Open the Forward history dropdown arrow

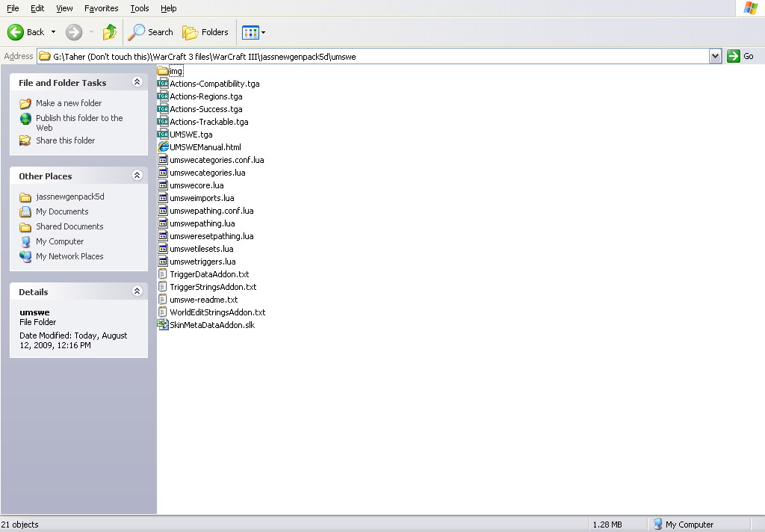point(91,32)
